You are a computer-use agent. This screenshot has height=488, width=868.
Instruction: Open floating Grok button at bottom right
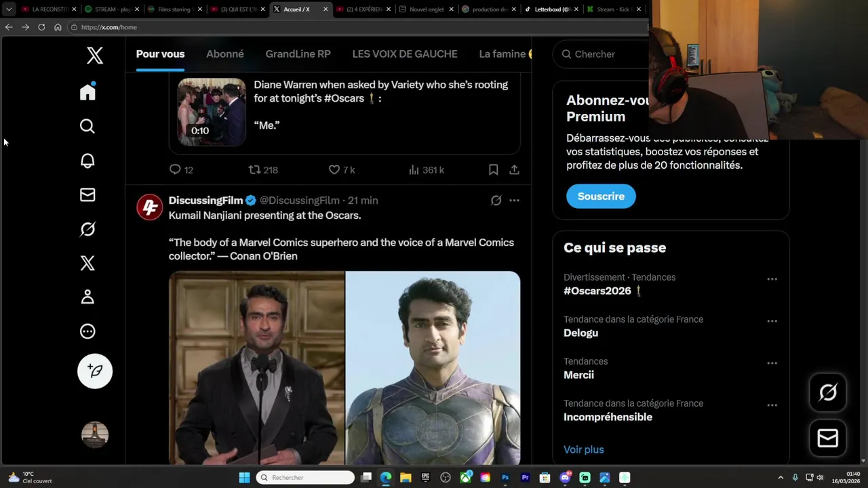(828, 392)
